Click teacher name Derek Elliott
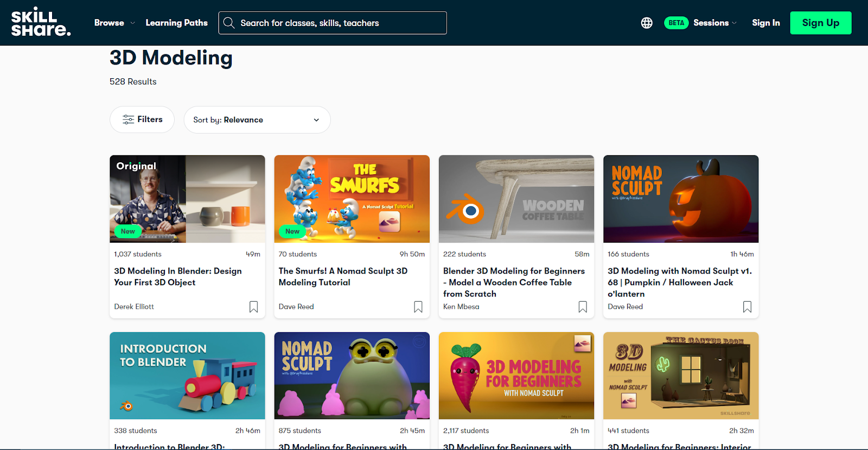The image size is (868, 450). click(134, 307)
